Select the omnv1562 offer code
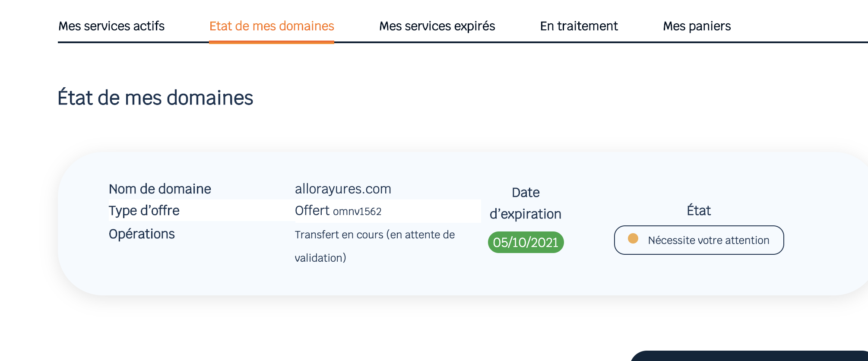 point(357,212)
